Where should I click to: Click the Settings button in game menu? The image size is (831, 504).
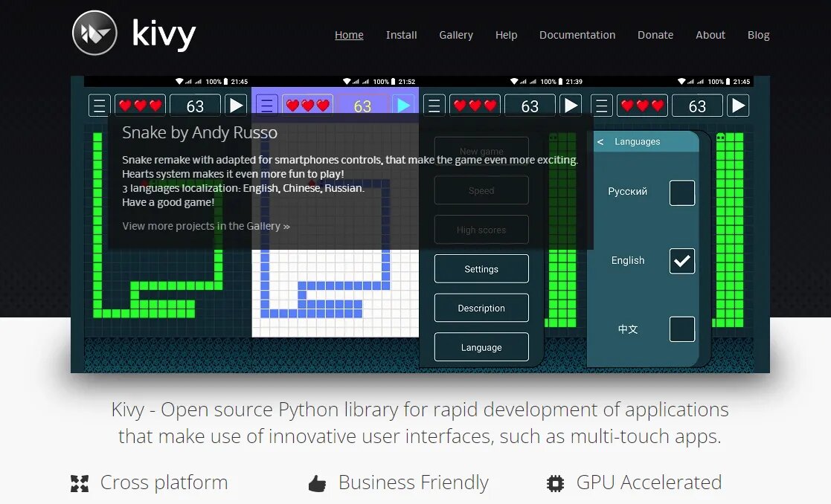pos(481,269)
